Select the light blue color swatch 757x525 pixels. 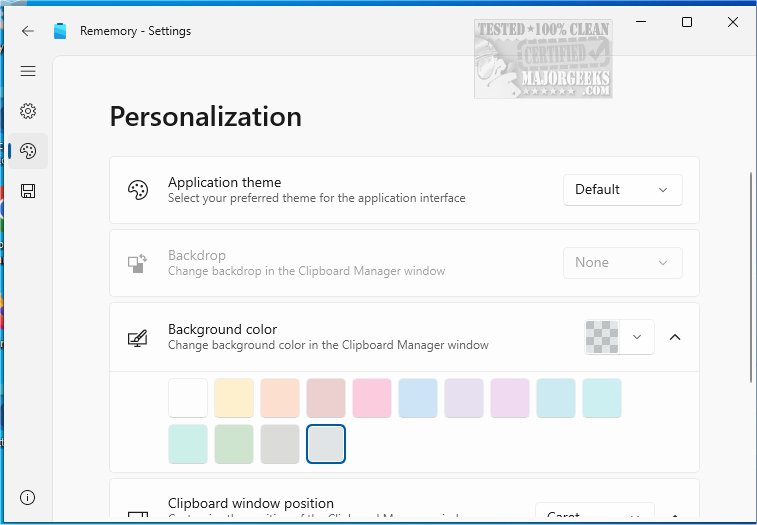418,398
